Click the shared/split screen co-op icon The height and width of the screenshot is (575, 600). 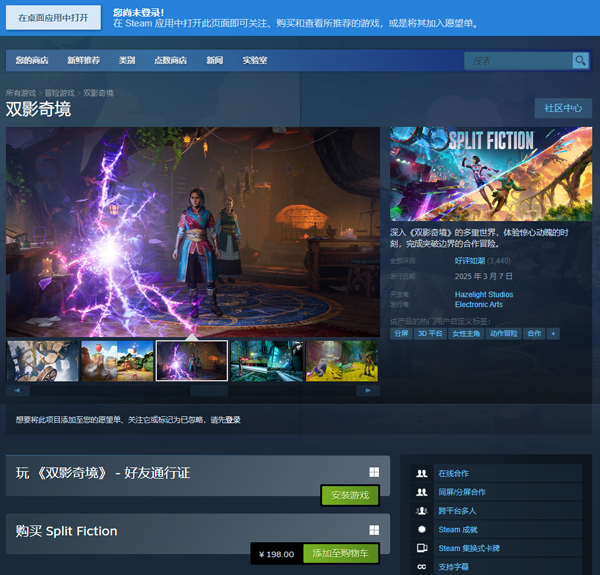[x=422, y=492]
